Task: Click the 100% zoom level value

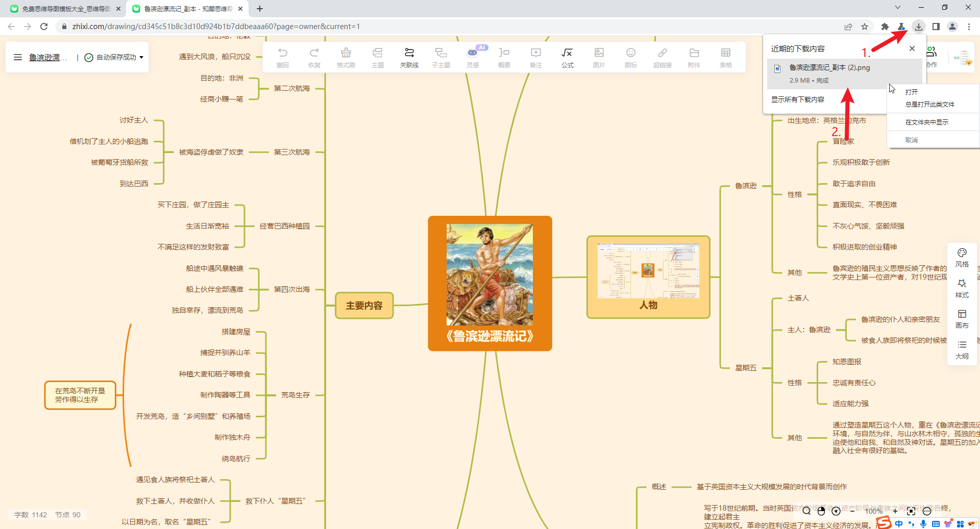Action: (x=874, y=511)
